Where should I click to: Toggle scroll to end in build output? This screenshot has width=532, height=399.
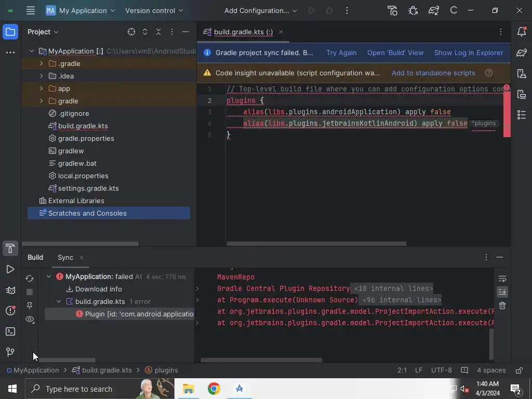[x=502, y=292]
